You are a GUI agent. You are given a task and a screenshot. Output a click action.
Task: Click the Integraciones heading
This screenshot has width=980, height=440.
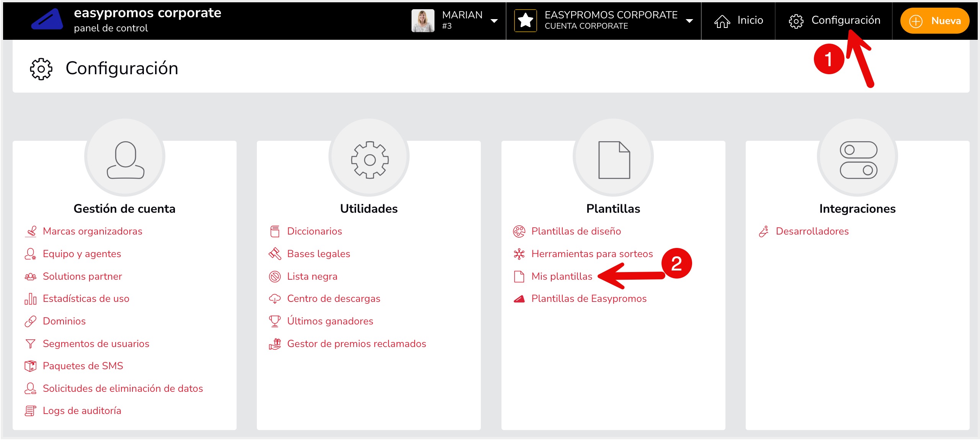(x=857, y=209)
